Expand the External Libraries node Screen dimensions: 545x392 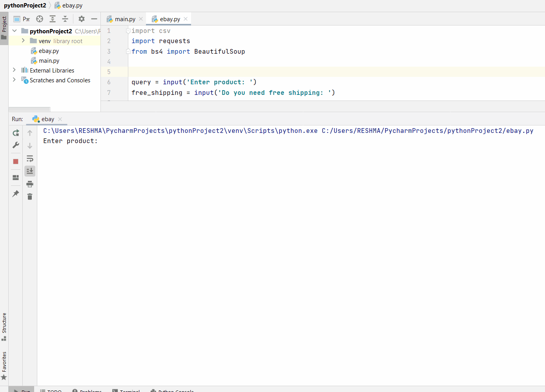click(14, 70)
